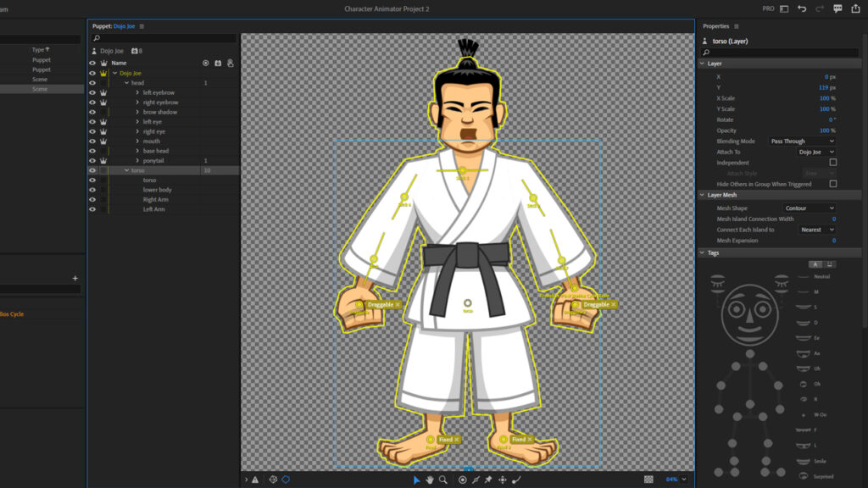Viewport: 868px width, 488px height.
Task: Select the Hand pan tool
Action: click(x=430, y=480)
